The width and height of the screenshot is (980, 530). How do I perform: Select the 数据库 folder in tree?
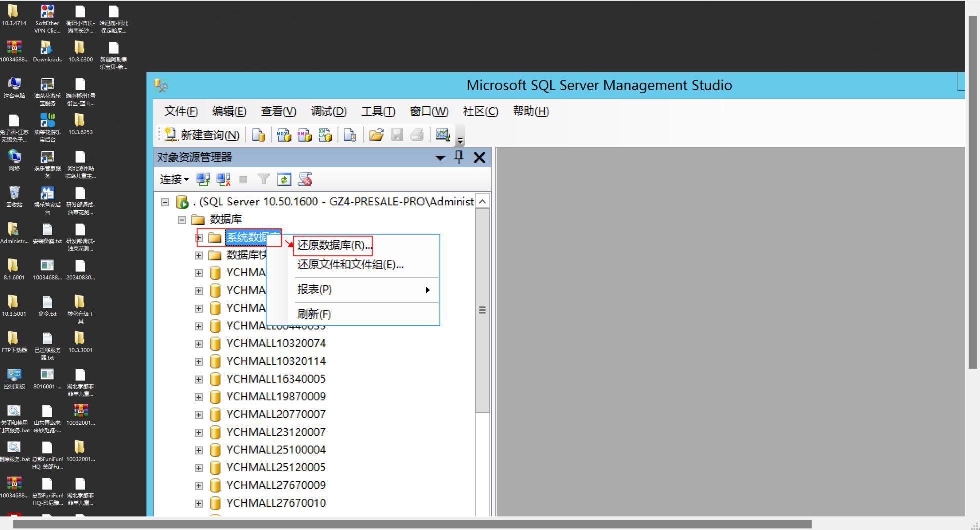point(226,220)
